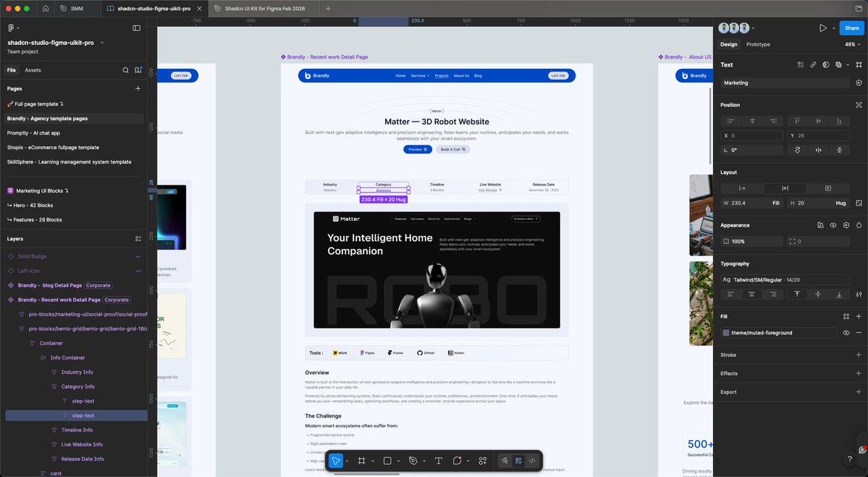Open the Frame tool options arrow
The width and height of the screenshot is (868, 477).
click(373, 461)
